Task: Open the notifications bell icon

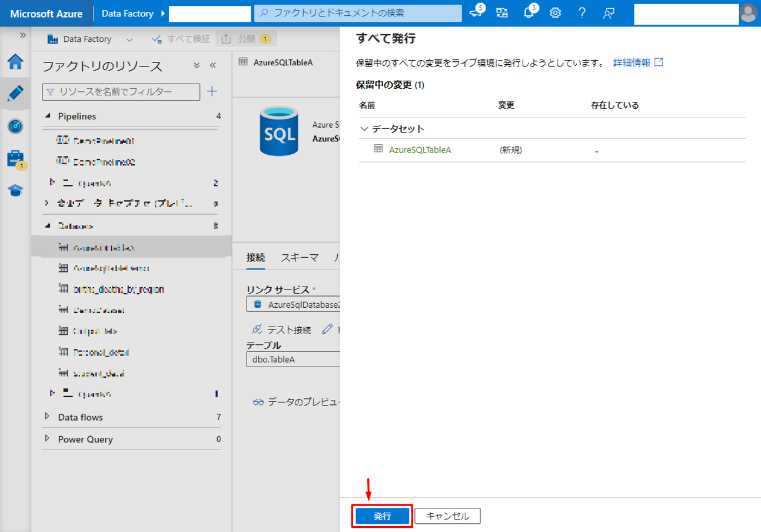Action: click(x=528, y=13)
